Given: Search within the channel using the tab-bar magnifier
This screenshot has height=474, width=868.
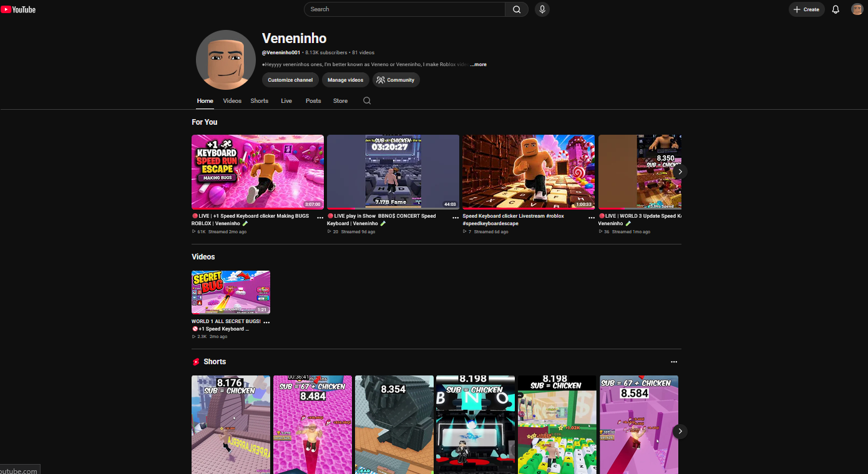Looking at the screenshot, I should pos(367,100).
